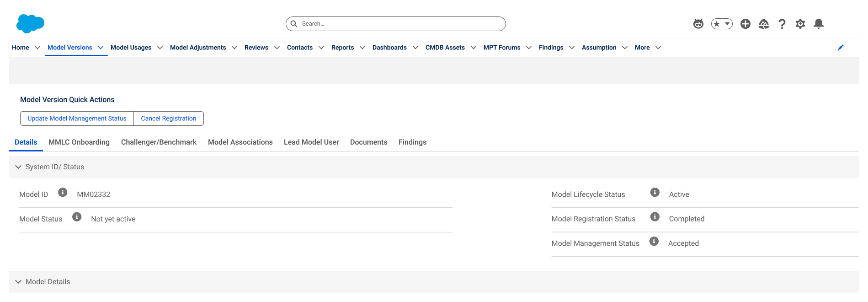Open the Home nav tab
The height and width of the screenshot is (302, 868).
21,48
